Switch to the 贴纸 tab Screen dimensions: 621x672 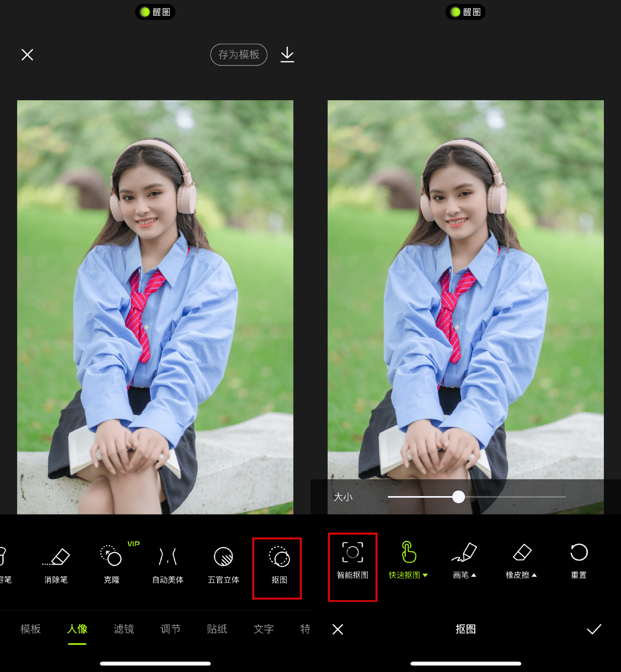(x=217, y=629)
